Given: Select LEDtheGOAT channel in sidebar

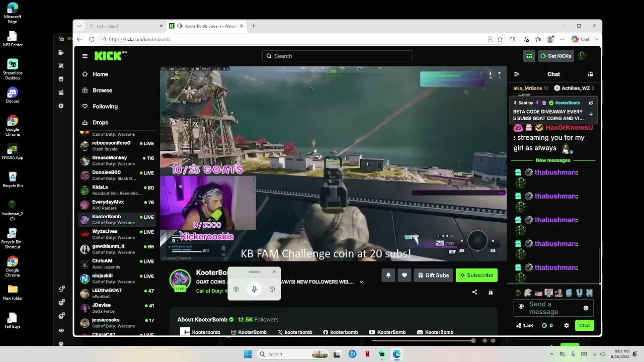Looking at the screenshot, I should coord(117,293).
